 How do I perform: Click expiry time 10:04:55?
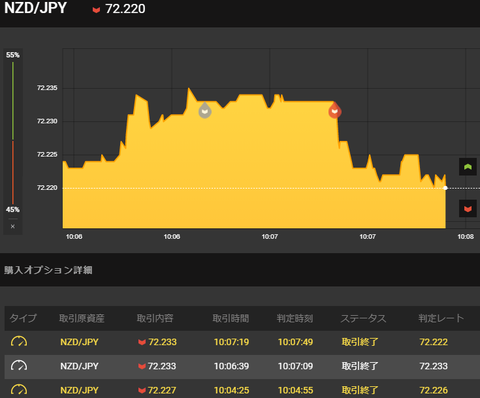(295, 390)
